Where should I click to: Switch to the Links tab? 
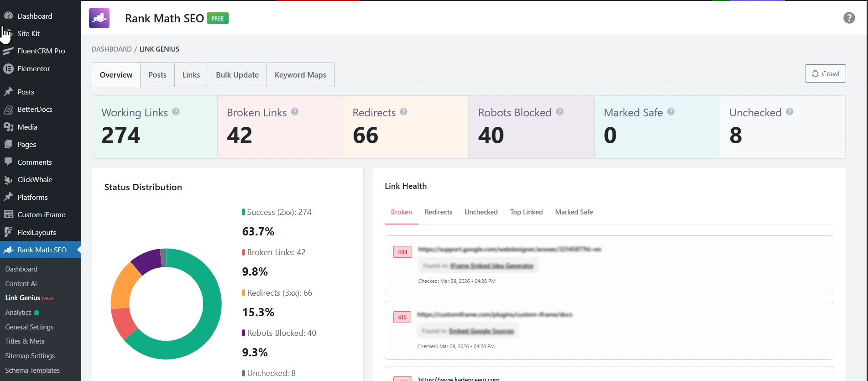191,75
